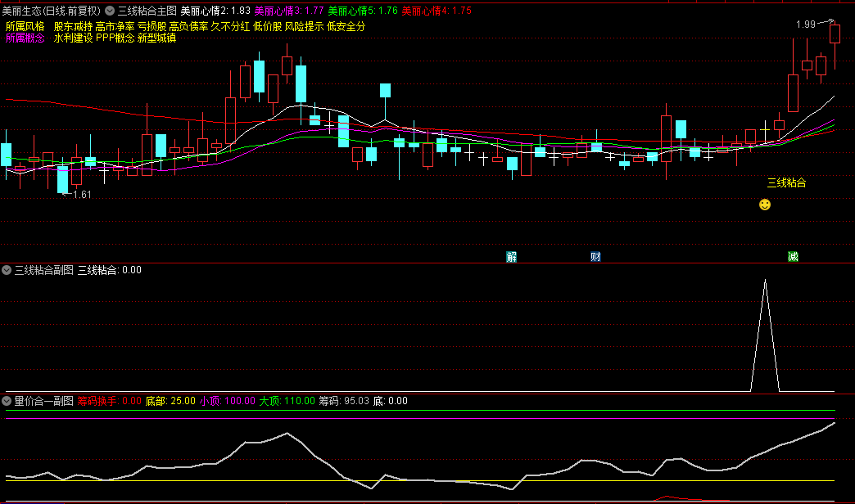Open the 水利建设 concept link
The height and width of the screenshot is (504, 855).
tap(73, 38)
